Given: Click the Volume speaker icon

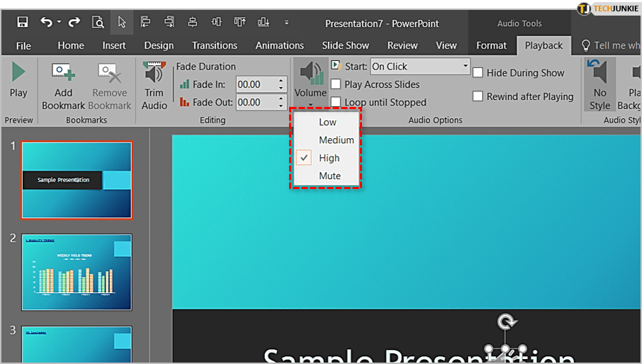Looking at the screenshot, I should [310, 73].
